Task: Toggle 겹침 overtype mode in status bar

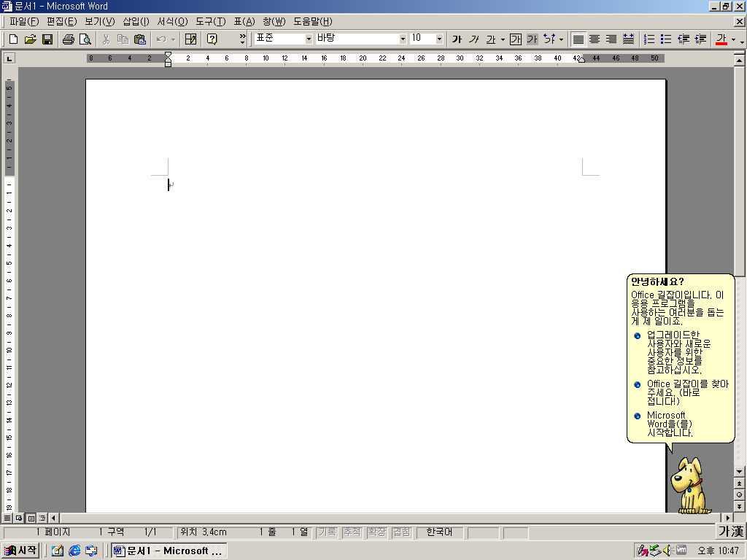Action: [402, 532]
